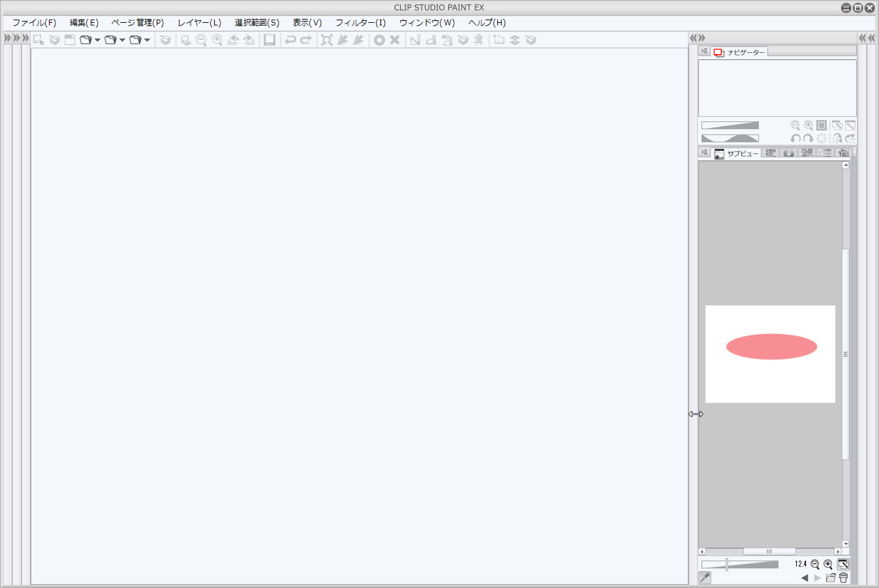Click the Navigator zoom-in magnifier
879x588 pixels.
coord(809,125)
